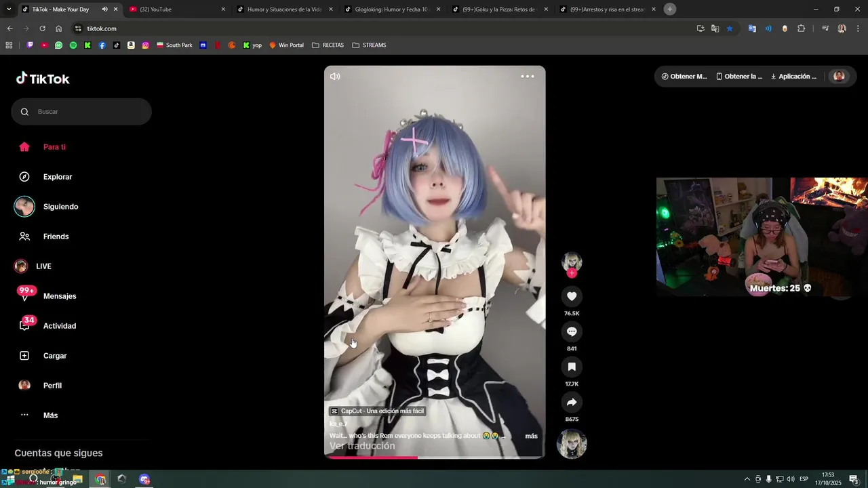Open the Twitch bookmark
Screen dimensions: 868x488
pos(30,45)
